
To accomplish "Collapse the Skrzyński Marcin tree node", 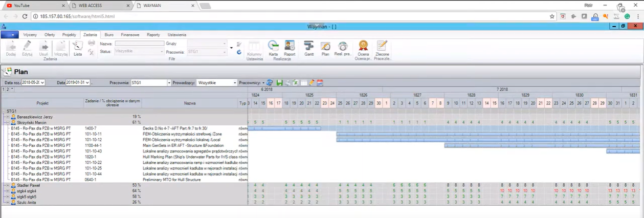I will click(8, 122).
